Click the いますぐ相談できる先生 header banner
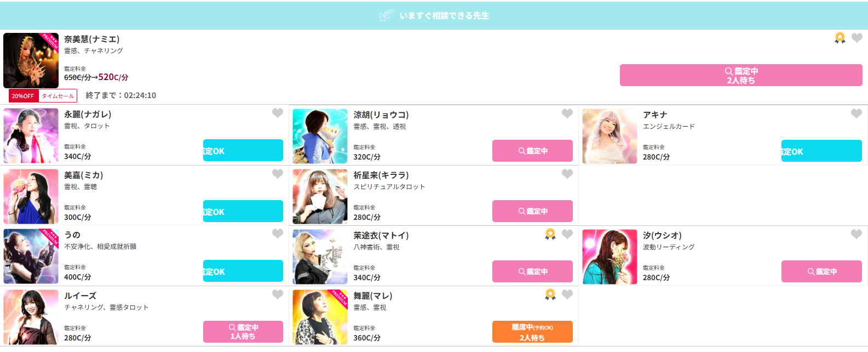868x352 pixels. (434, 15)
